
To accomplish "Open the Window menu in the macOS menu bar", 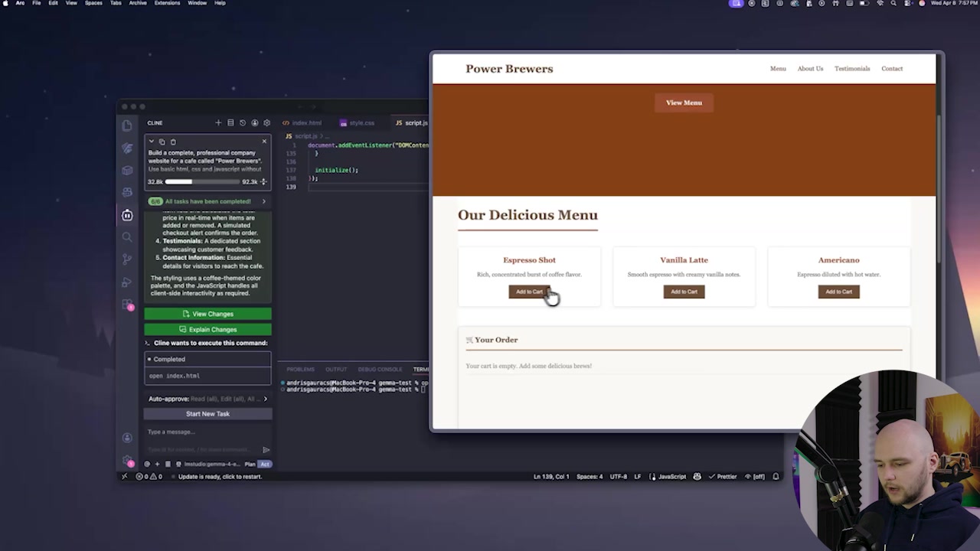I will coord(197,4).
